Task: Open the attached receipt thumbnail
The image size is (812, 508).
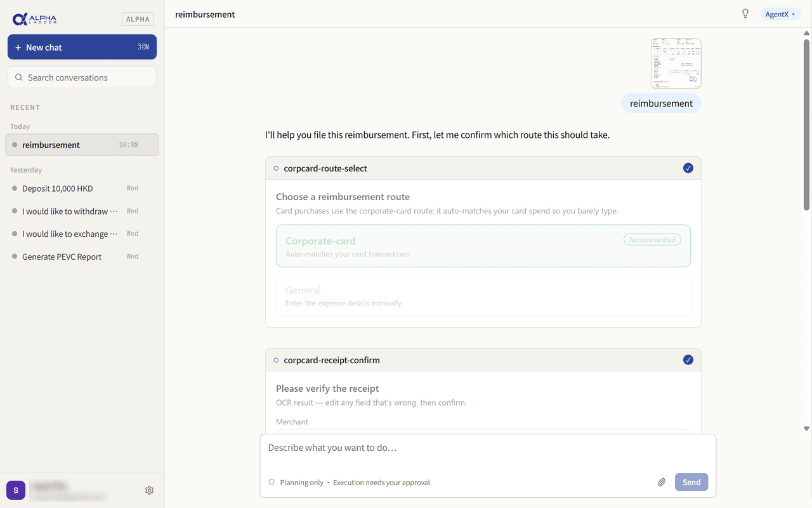Action: coord(676,63)
